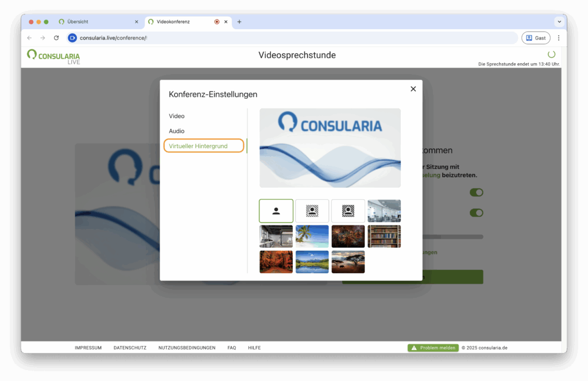Click the Videosprechstunde page heading

297,55
